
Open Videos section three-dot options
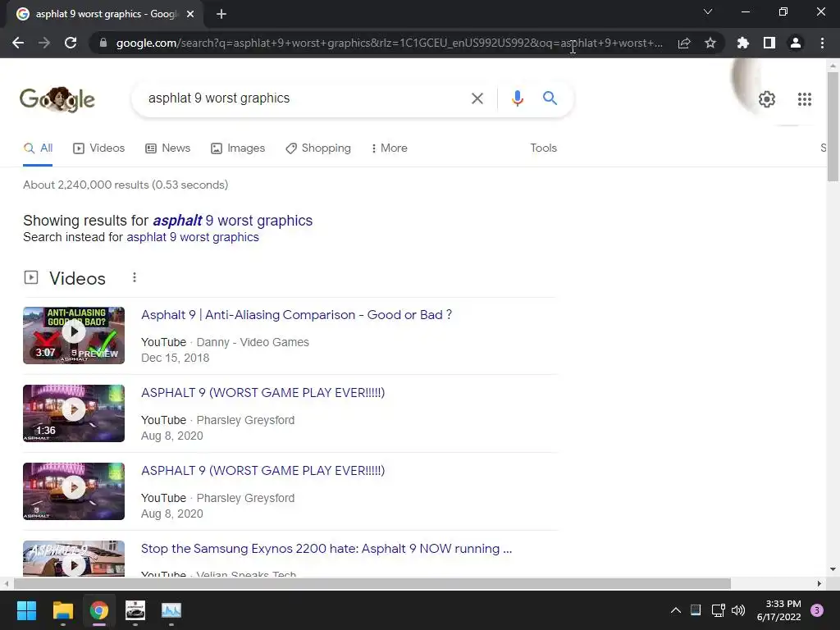(x=135, y=277)
